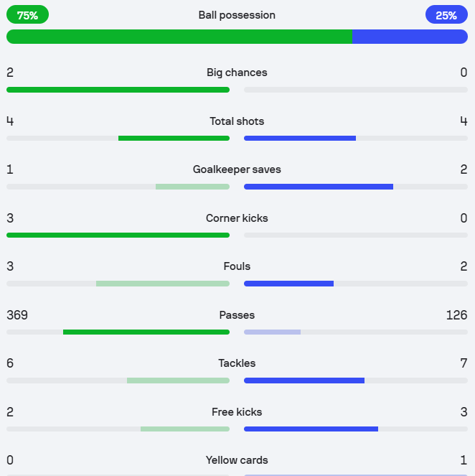Screen dimensions: 475x476
Task: Click the blue 25% possession badge
Action: click(x=446, y=15)
